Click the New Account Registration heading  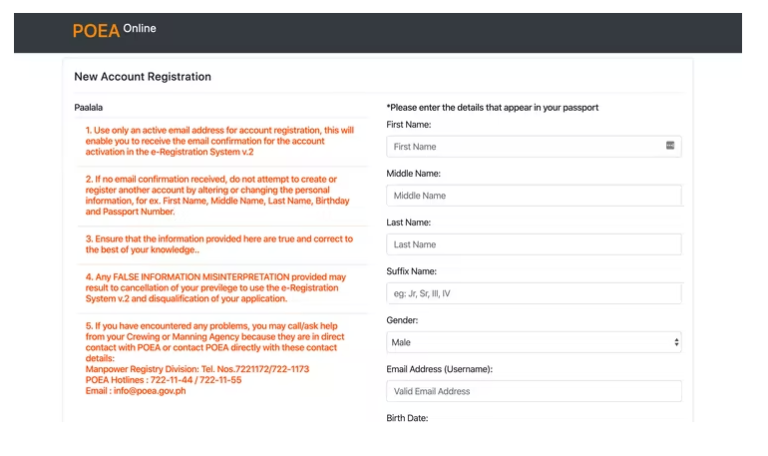tap(142, 77)
